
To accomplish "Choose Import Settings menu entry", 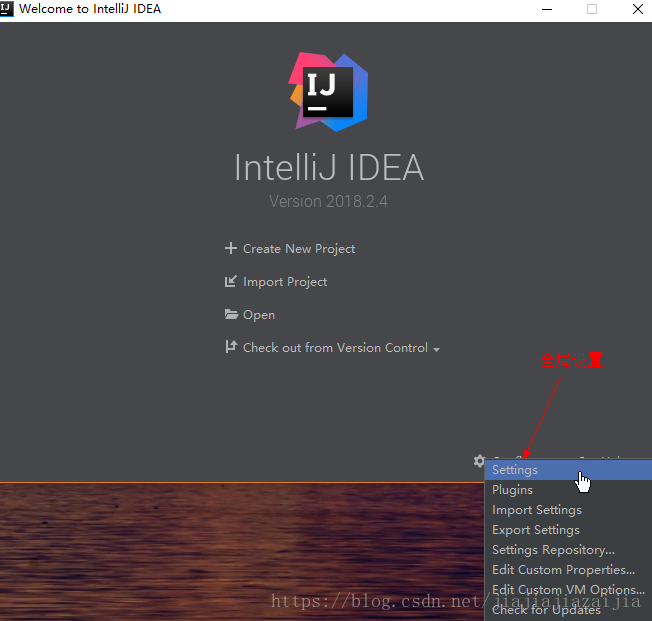I will [568, 510].
